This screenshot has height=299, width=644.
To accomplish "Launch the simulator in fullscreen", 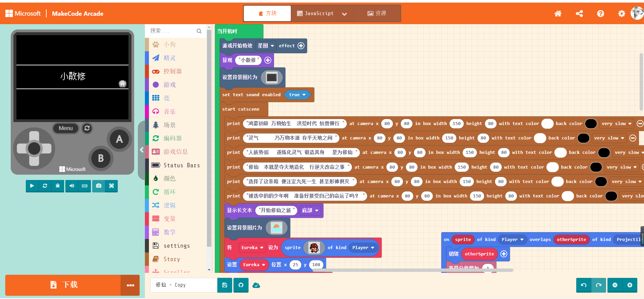I will (111, 186).
